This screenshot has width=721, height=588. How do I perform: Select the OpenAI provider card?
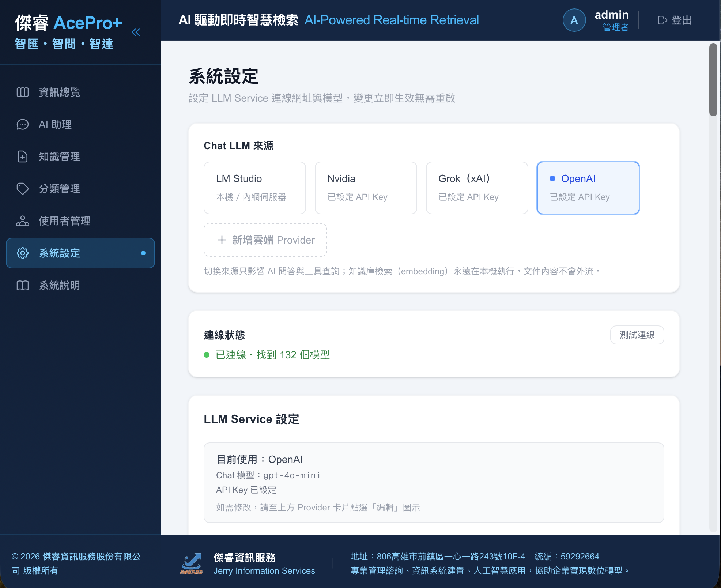click(x=588, y=188)
